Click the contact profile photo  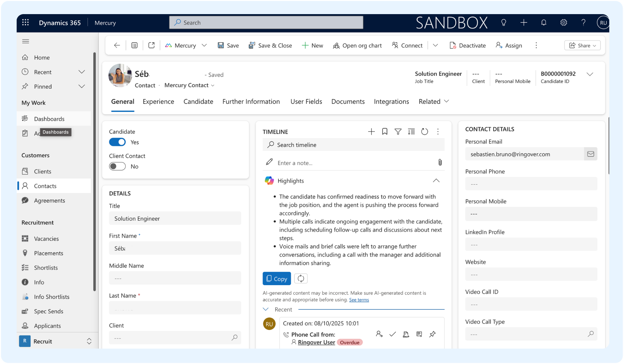point(120,75)
